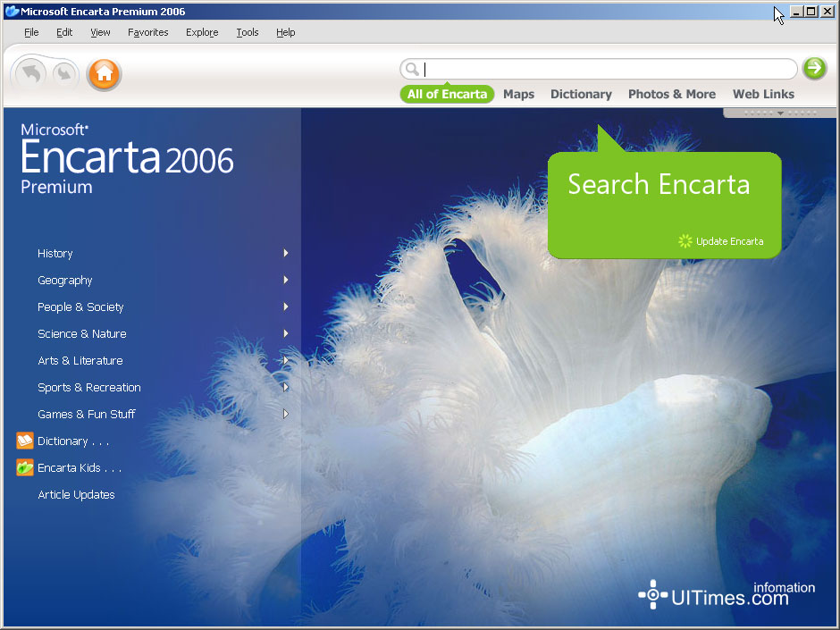The image size is (840, 630).
Task: Click the Back arrow button
Action: [30, 73]
